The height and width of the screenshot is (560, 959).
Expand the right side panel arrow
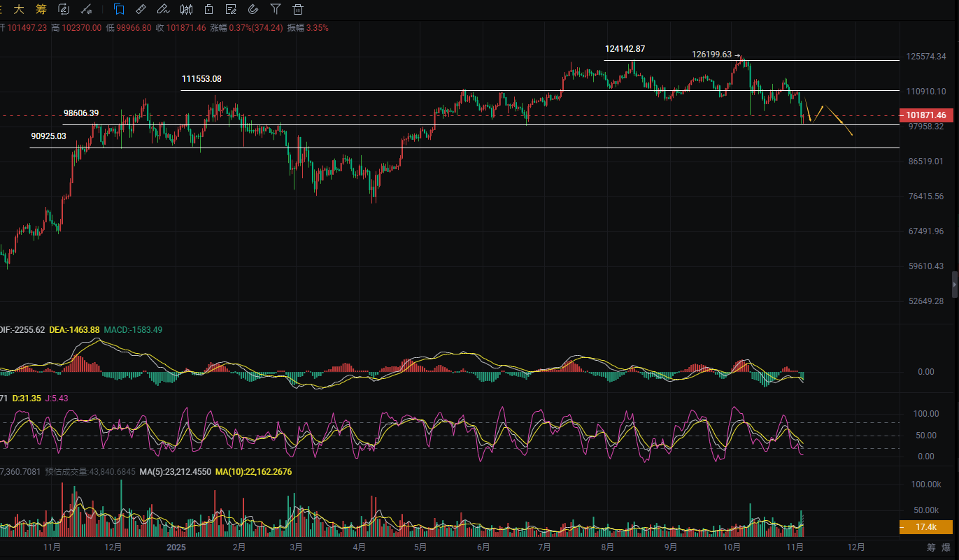click(954, 285)
